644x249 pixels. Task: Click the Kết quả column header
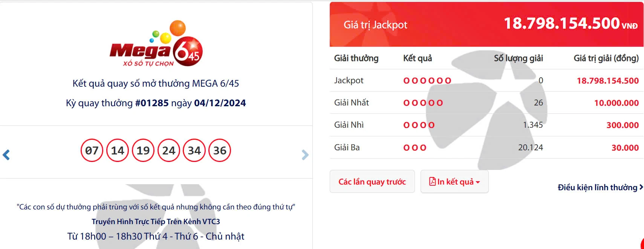[417, 58]
